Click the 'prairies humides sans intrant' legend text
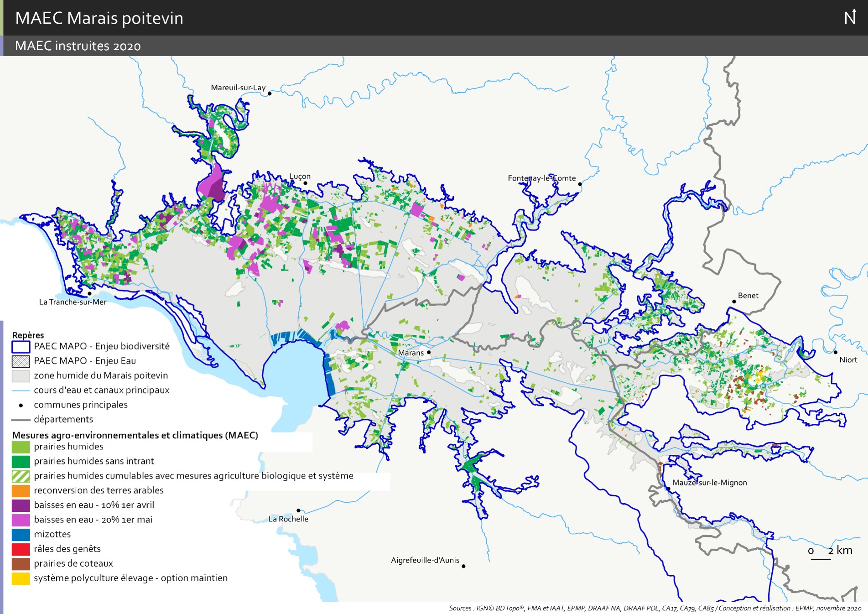 click(94, 461)
